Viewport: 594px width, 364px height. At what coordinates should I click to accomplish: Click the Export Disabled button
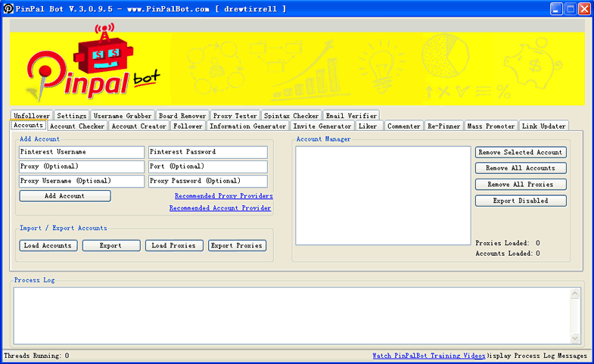pyautogui.click(x=521, y=201)
